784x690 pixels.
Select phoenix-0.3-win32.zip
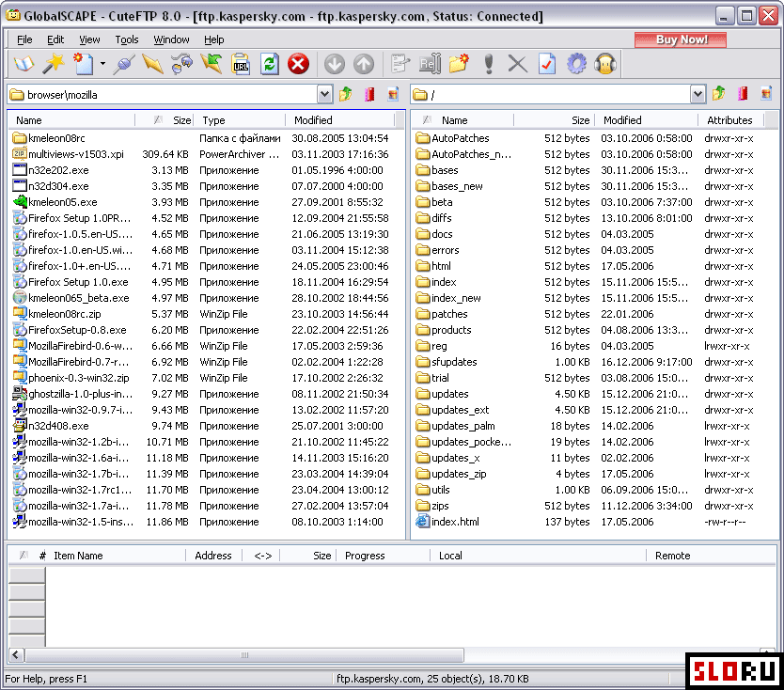point(71,378)
